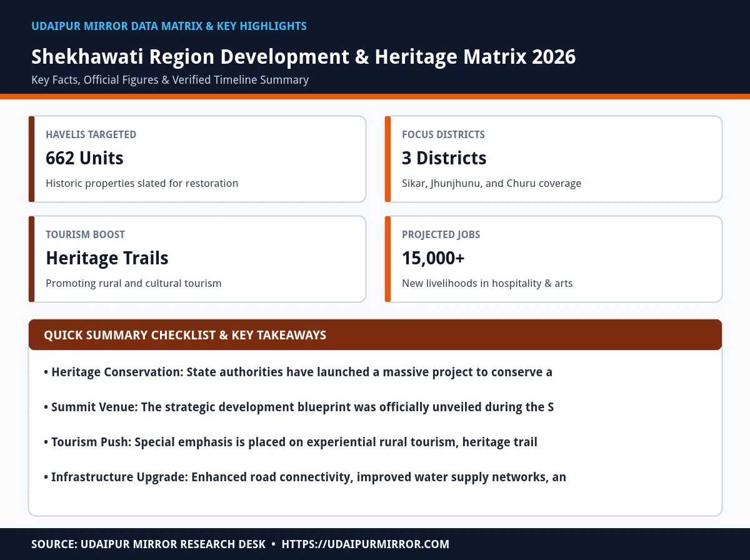The width and height of the screenshot is (750, 560).
Task: Click 'Promoting rural and cultural tourism' text
Action: 133,284
